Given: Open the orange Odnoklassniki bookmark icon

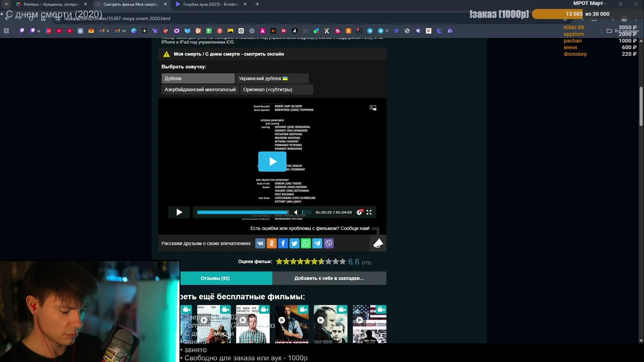Looking at the screenshot, I should pyautogui.click(x=348, y=31).
